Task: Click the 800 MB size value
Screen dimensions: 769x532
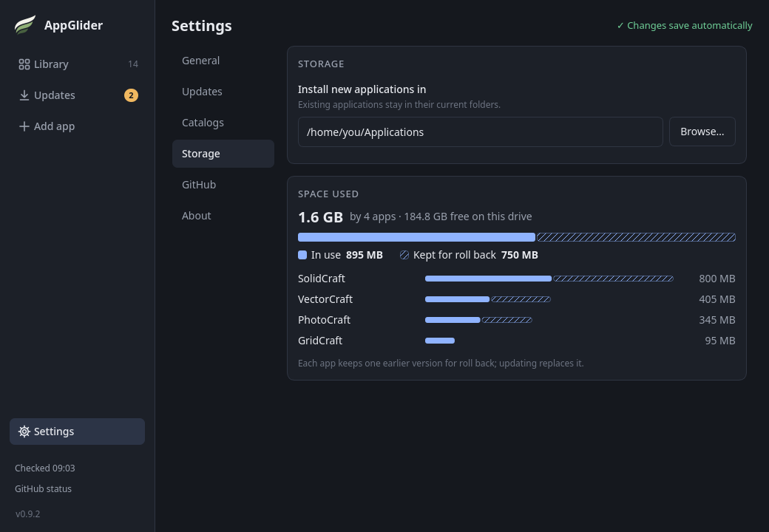Action: pyautogui.click(x=717, y=279)
